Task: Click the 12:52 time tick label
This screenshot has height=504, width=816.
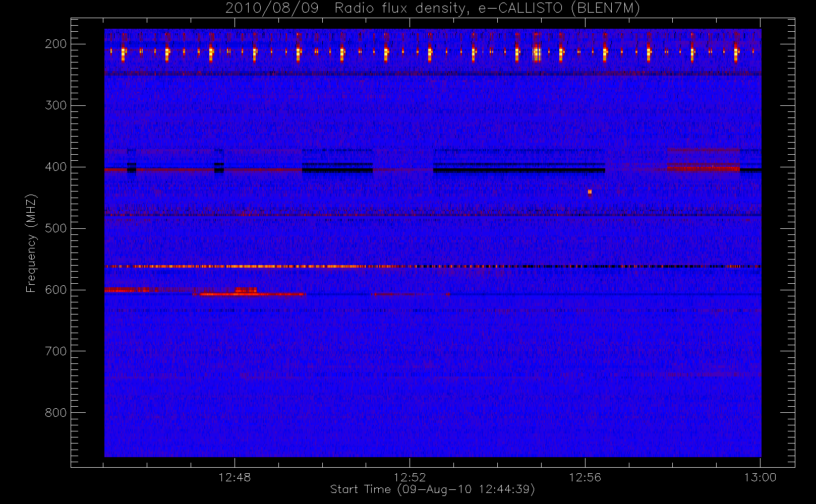Action: pyautogui.click(x=410, y=477)
